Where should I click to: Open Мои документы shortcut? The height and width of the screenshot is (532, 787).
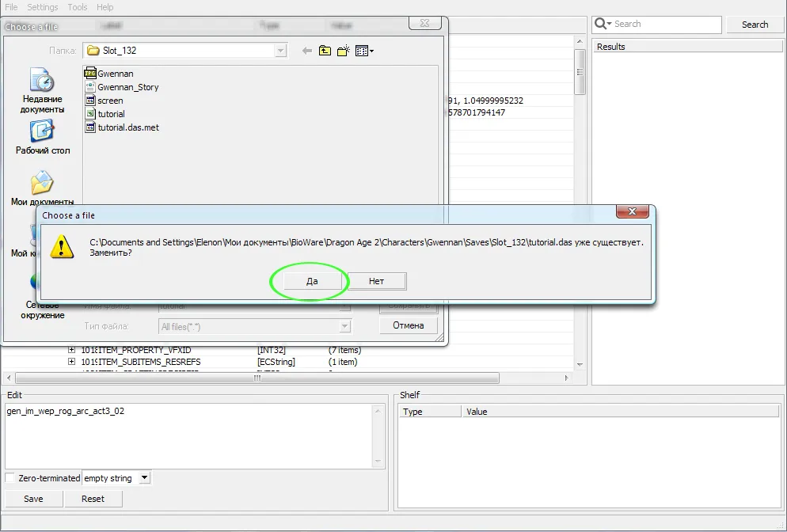click(x=42, y=188)
